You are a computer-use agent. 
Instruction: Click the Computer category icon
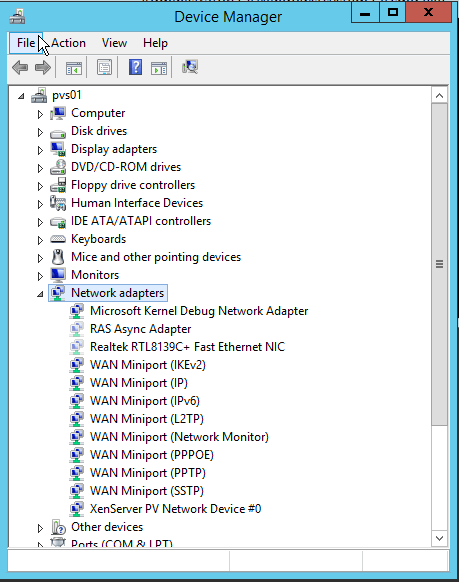point(58,113)
